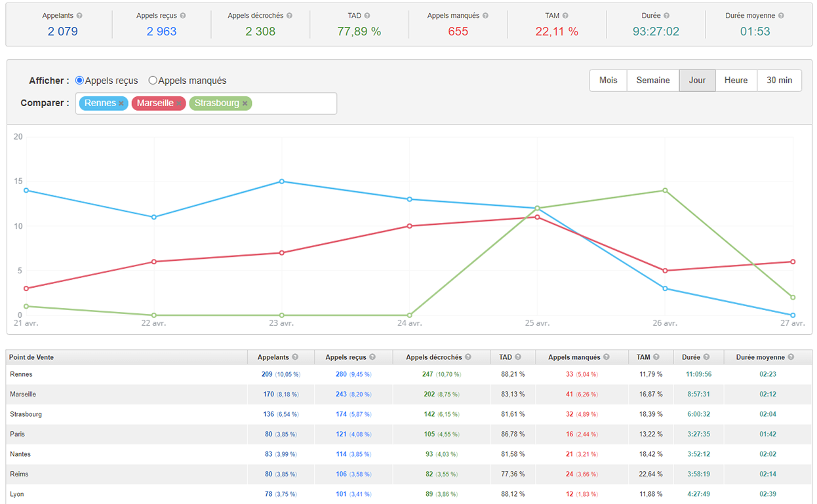Click help icon next to top Appelants
Image resolution: width=817 pixels, height=504 pixels.
79,16
